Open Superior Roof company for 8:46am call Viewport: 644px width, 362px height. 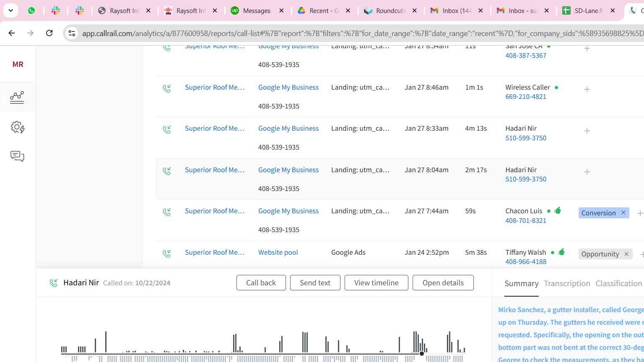coord(215,87)
